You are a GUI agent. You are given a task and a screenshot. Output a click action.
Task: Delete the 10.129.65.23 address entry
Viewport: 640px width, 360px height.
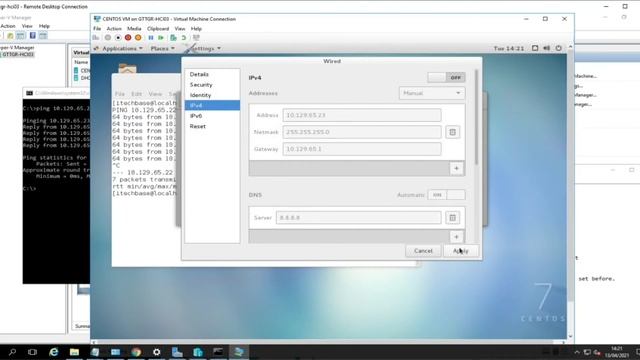coord(452,132)
